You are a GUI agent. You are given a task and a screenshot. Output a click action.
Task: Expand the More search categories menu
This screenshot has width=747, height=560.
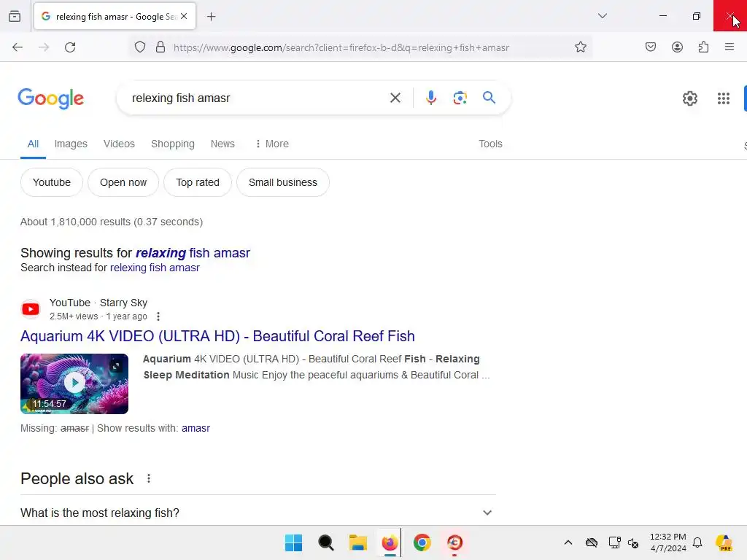[271, 144]
